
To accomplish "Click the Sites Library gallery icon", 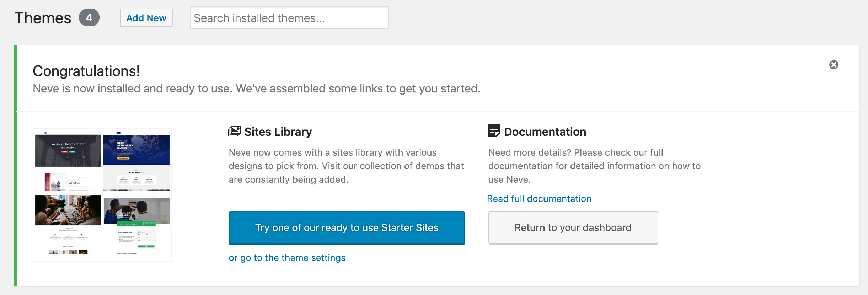I will (234, 132).
